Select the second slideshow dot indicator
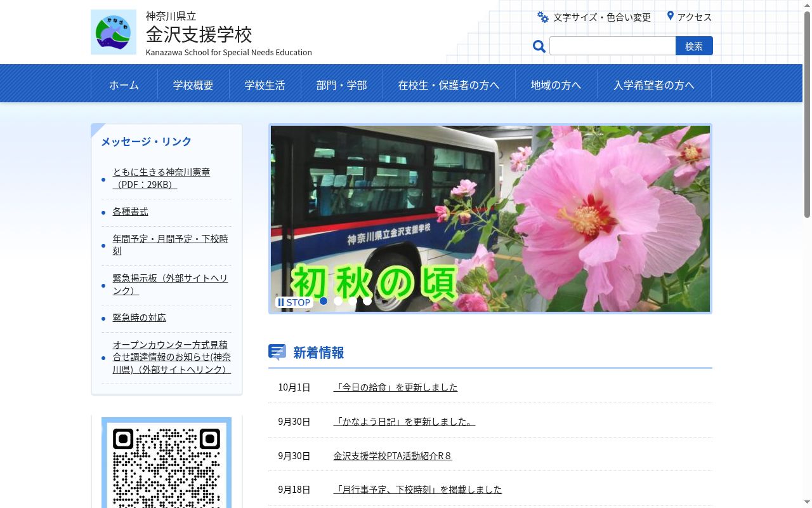This screenshot has width=812, height=508. pos(338,301)
